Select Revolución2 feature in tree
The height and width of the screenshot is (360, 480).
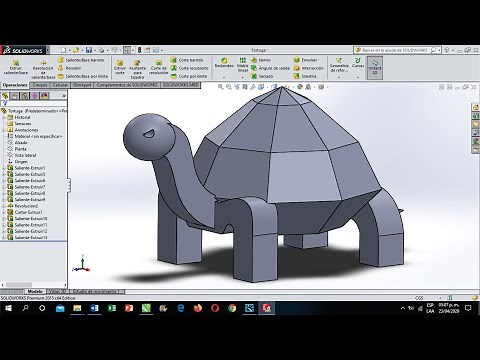point(23,206)
